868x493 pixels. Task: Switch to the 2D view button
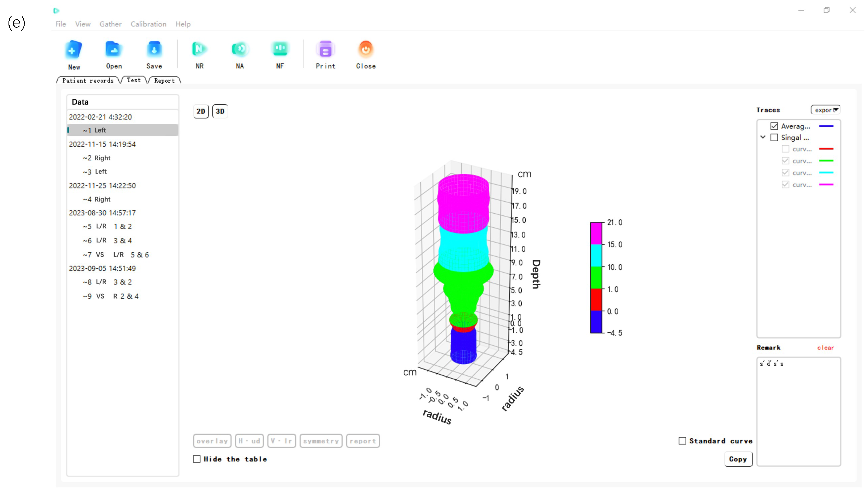[x=201, y=111]
